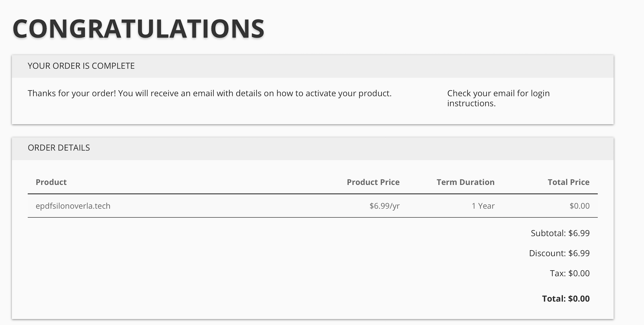
Task: Click the 'Check your email for login' line
Action: [498, 94]
